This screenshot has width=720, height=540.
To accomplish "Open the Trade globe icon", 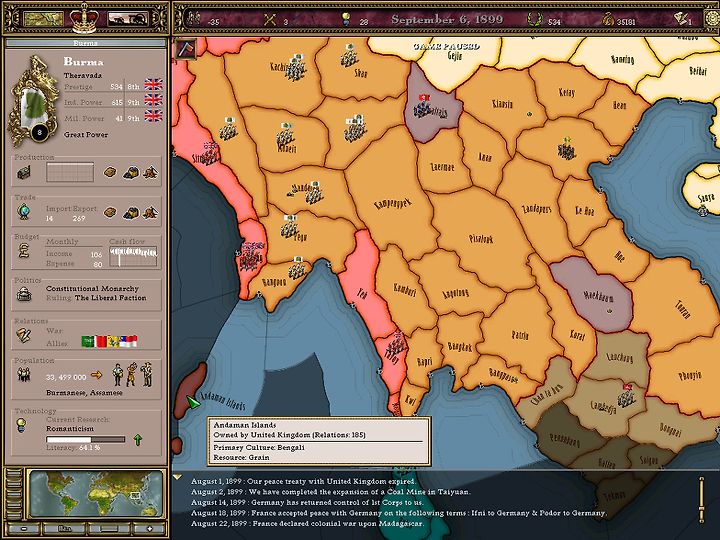I will click(24, 212).
